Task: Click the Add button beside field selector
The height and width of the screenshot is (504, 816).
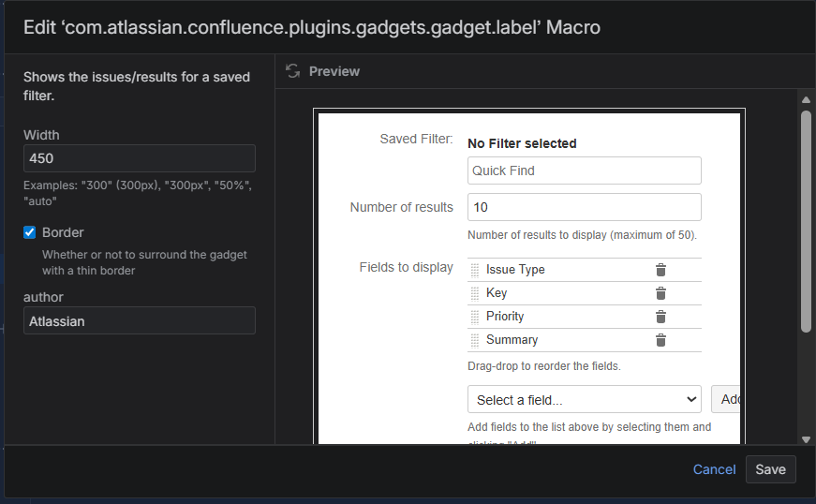Action: 726,400
